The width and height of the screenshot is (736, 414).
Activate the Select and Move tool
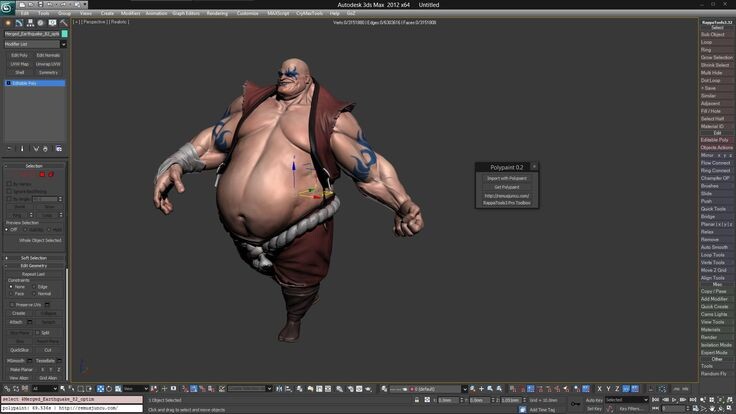[100, 389]
